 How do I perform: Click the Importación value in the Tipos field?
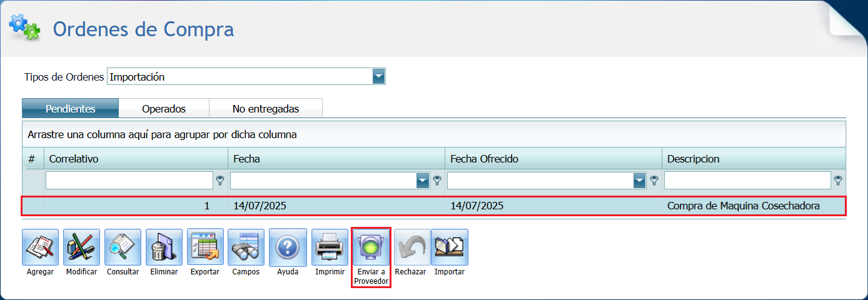coord(137,77)
